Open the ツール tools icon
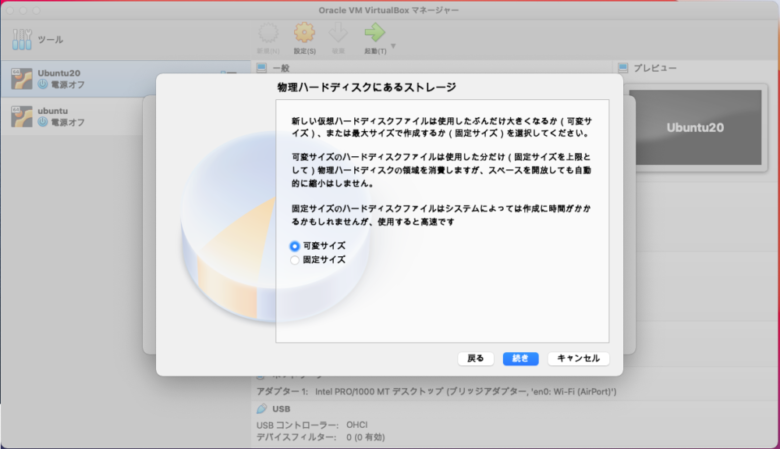Image resolution: width=780 pixels, height=449 pixels. point(22,39)
